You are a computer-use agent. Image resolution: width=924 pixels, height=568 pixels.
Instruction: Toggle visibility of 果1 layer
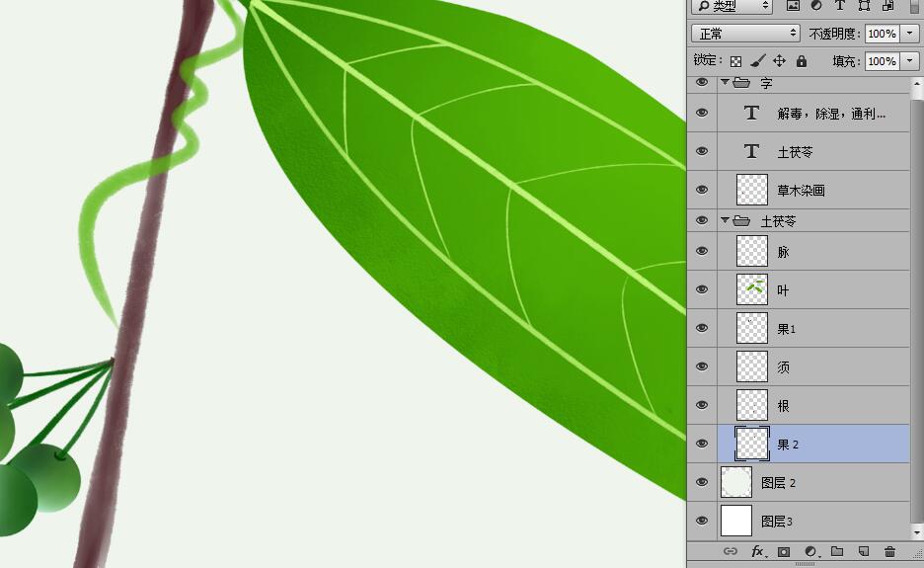[x=702, y=328]
